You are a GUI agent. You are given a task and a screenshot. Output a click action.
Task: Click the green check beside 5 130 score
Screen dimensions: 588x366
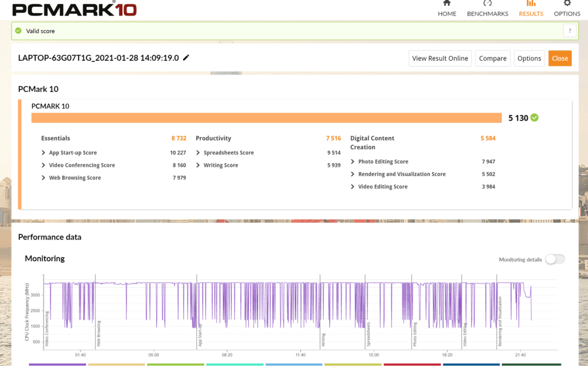tap(535, 118)
